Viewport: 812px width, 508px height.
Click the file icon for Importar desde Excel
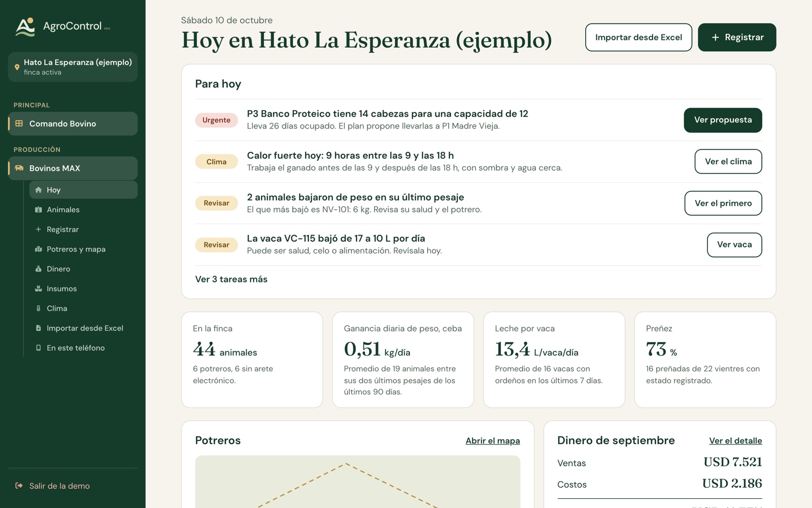coord(38,328)
